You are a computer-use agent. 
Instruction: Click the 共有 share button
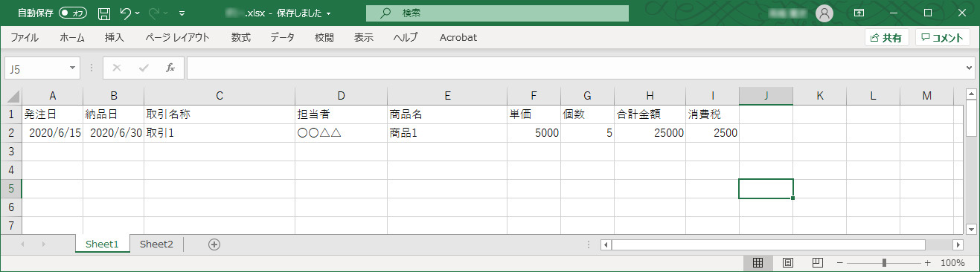(x=886, y=37)
